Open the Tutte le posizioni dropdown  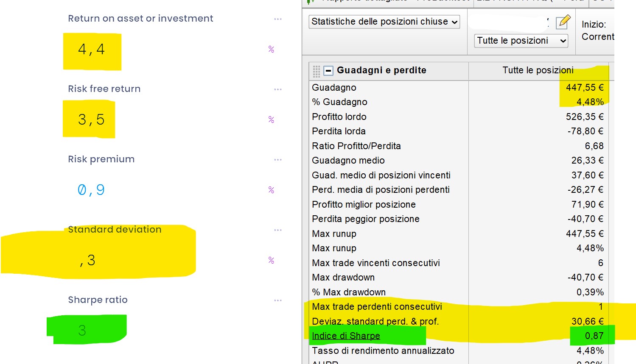coord(521,41)
